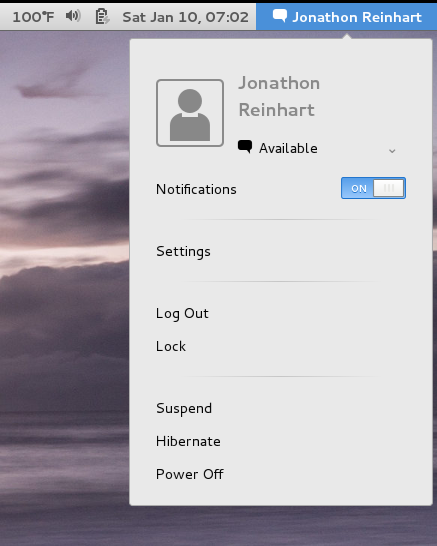
Task: Select Power Off
Action: tap(190, 474)
